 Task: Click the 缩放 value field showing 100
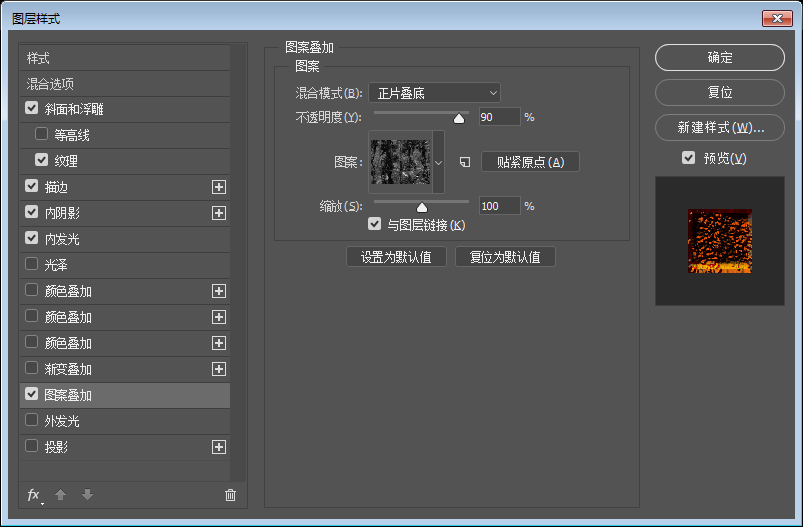[x=499, y=206]
